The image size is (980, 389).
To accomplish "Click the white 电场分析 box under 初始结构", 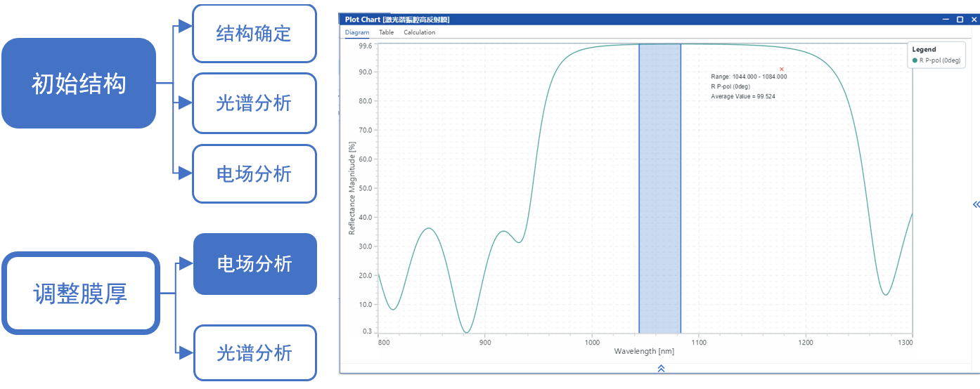I will [254, 173].
